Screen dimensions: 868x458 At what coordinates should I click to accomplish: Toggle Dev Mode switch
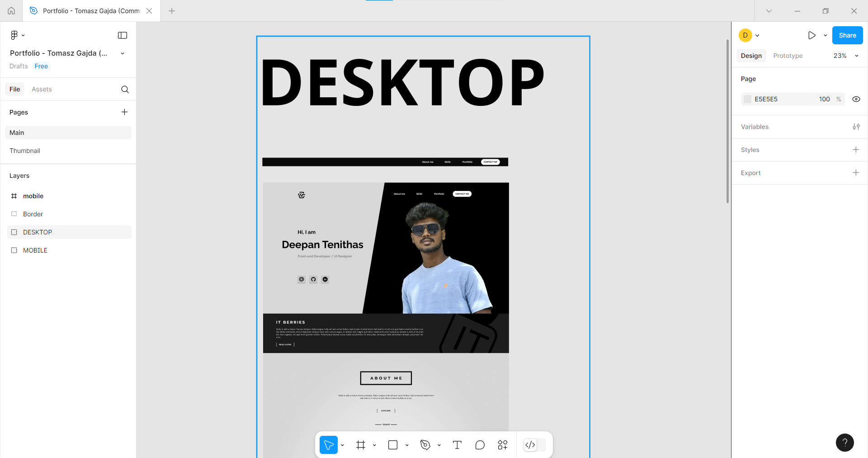[534, 445]
